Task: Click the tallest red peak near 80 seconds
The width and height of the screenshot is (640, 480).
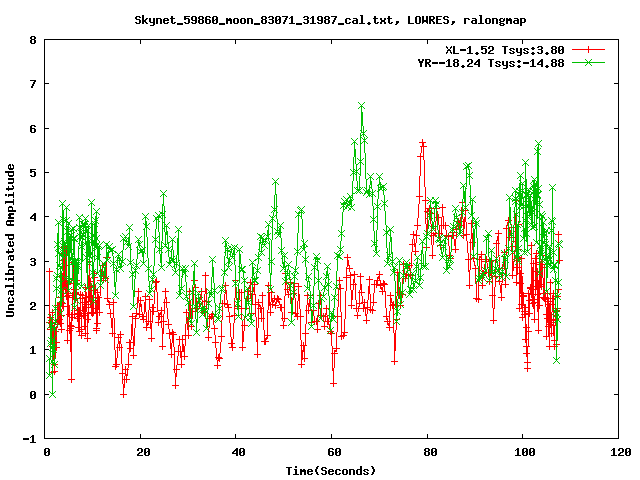Action: (423, 143)
